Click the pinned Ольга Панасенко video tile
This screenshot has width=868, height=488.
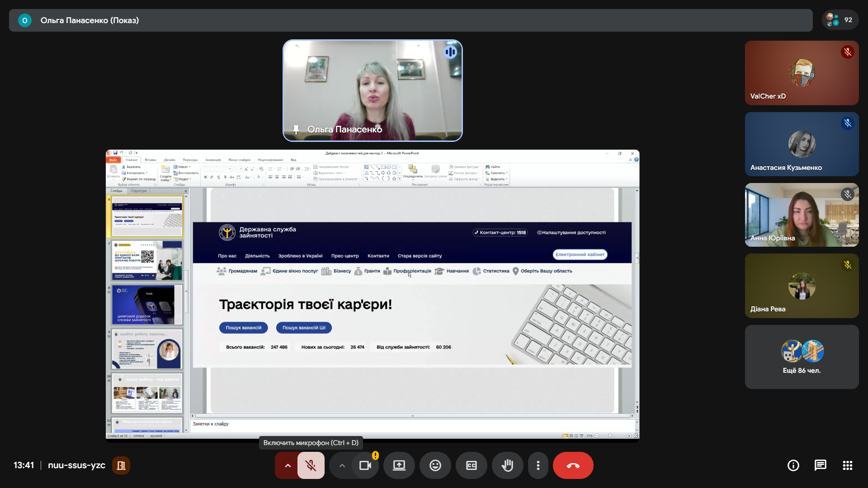click(x=373, y=90)
